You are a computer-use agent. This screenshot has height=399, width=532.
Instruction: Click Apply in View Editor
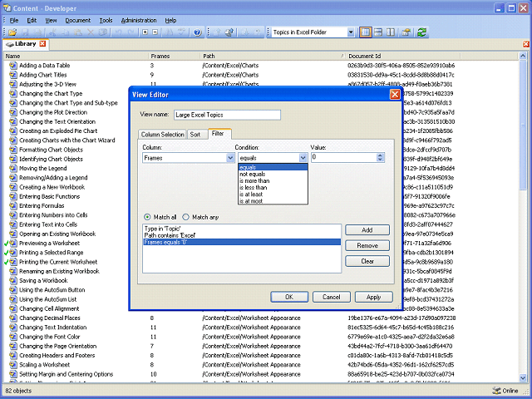pyautogui.click(x=373, y=297)
